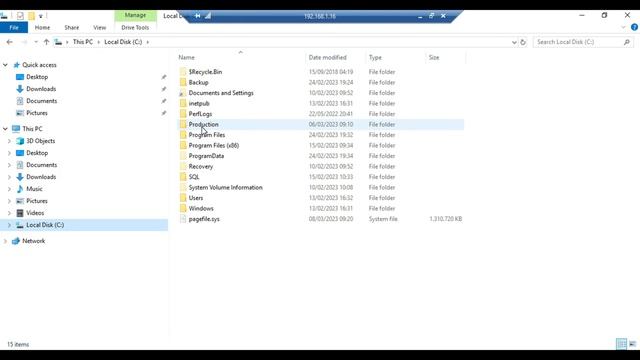This screenshot has height=360, width=640.
Task: Select the ProgramData folder icon
Action: [183, 156]
